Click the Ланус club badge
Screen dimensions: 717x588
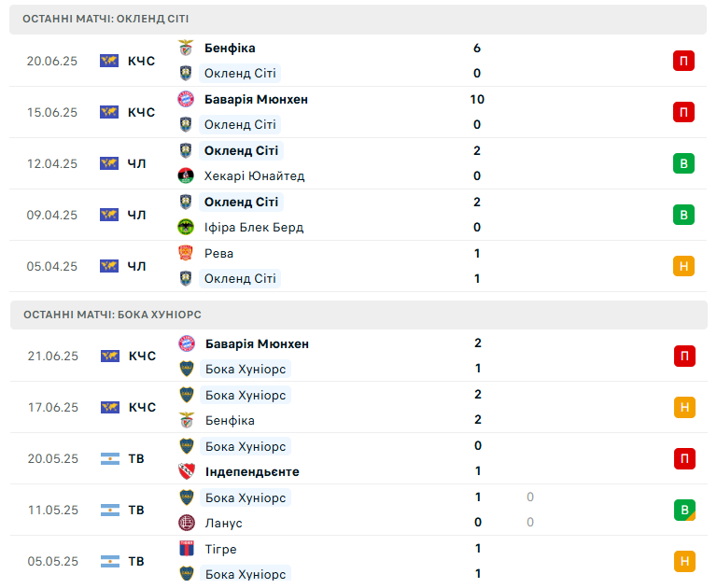click(187, 523)
